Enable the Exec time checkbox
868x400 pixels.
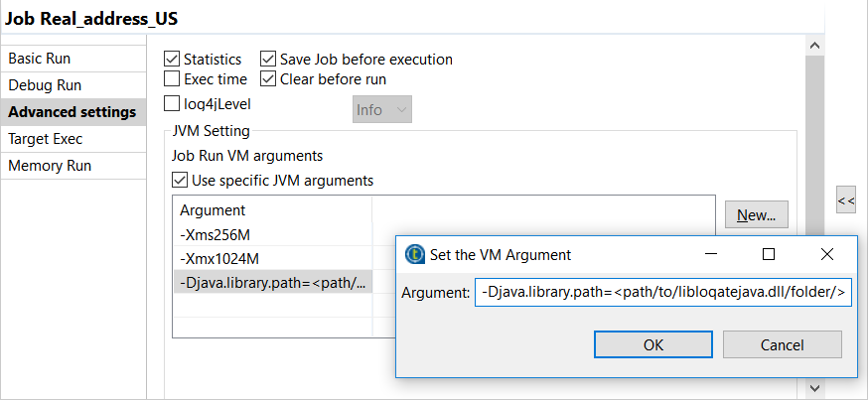click(172, 79)
